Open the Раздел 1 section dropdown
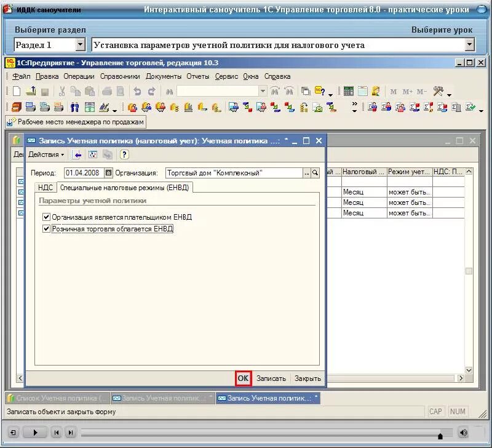 [x=81, y=44]
